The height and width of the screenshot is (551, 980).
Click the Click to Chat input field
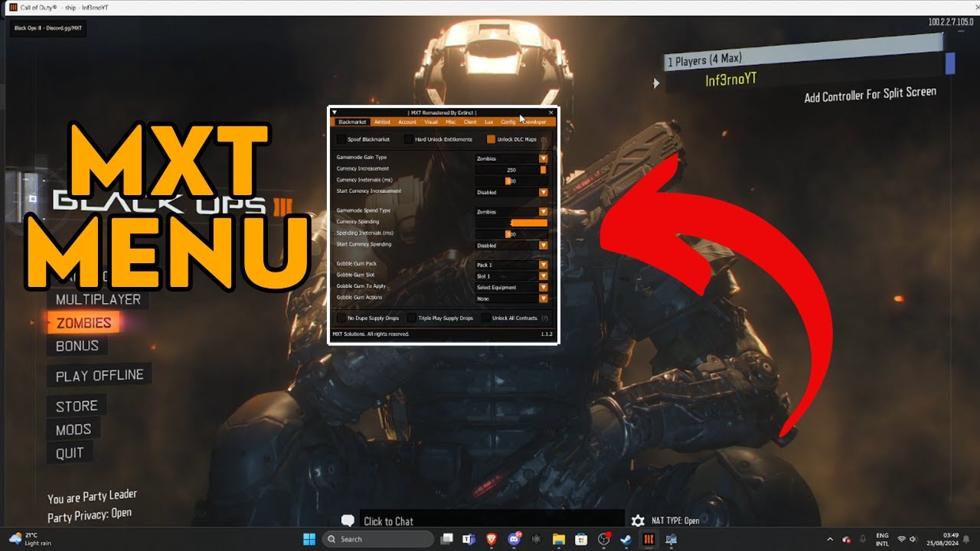click(x=492, y=520)
